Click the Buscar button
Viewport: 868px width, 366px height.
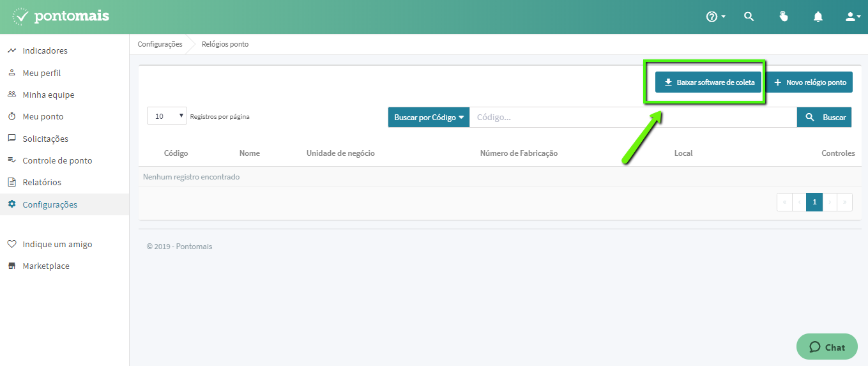click(x=824, y=117)
